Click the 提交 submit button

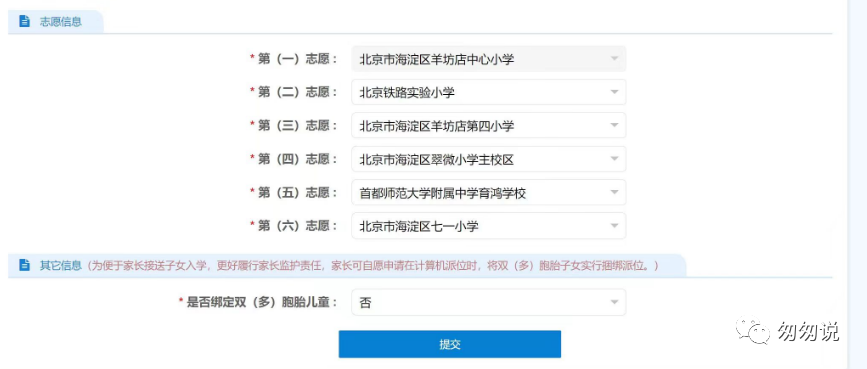[x=450, y=344]
